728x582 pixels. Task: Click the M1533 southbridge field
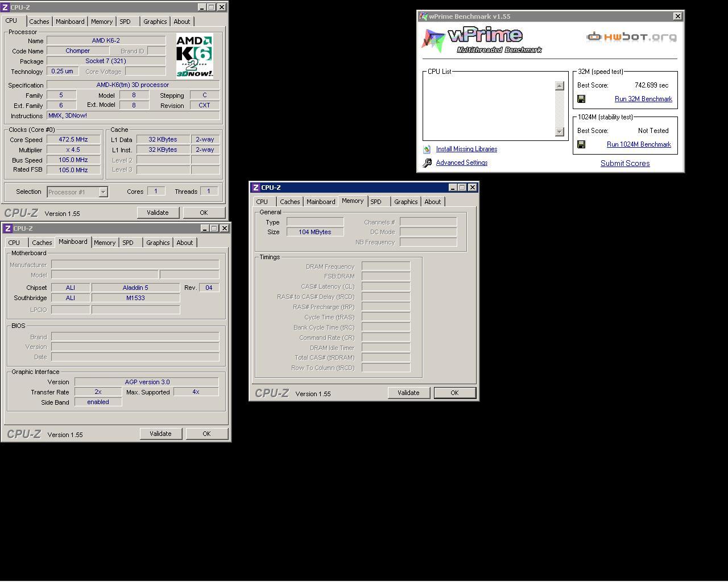pyautogui.click(x=135, y=298)
